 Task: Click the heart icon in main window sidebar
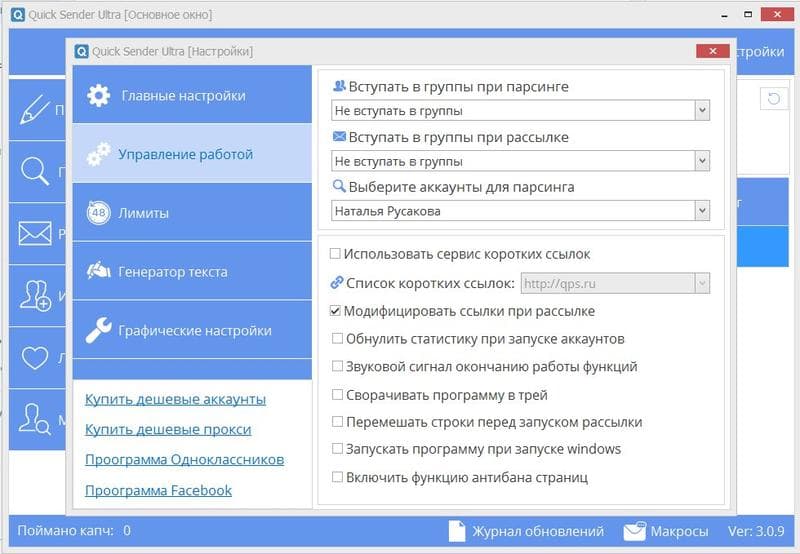(35, 358)
